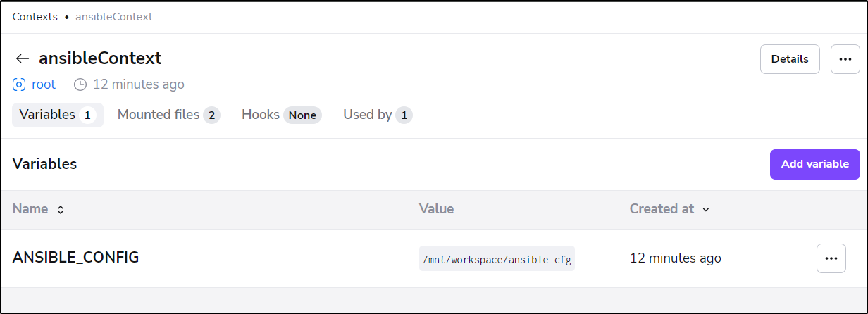This screenshot has height=314, width=868.
Task: Open the Hooks tab
Action: coord(281,115)
